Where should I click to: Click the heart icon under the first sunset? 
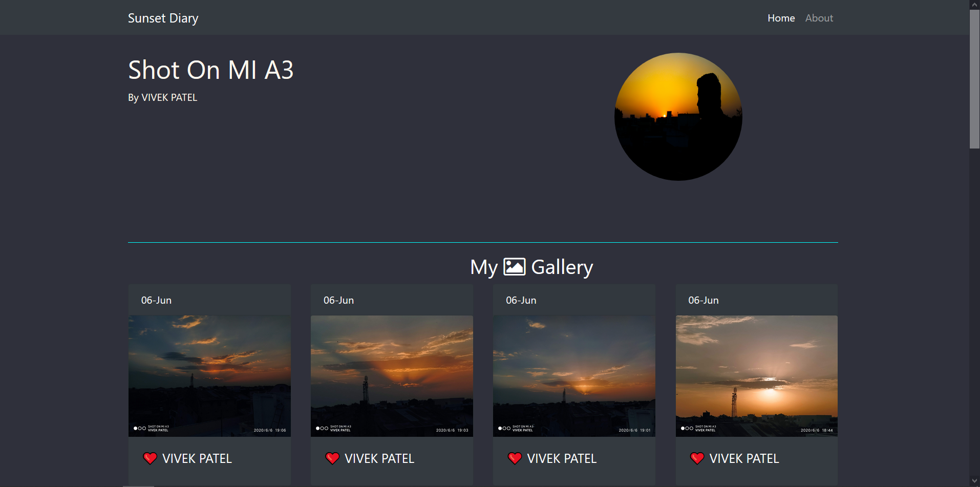click(150, 458)
